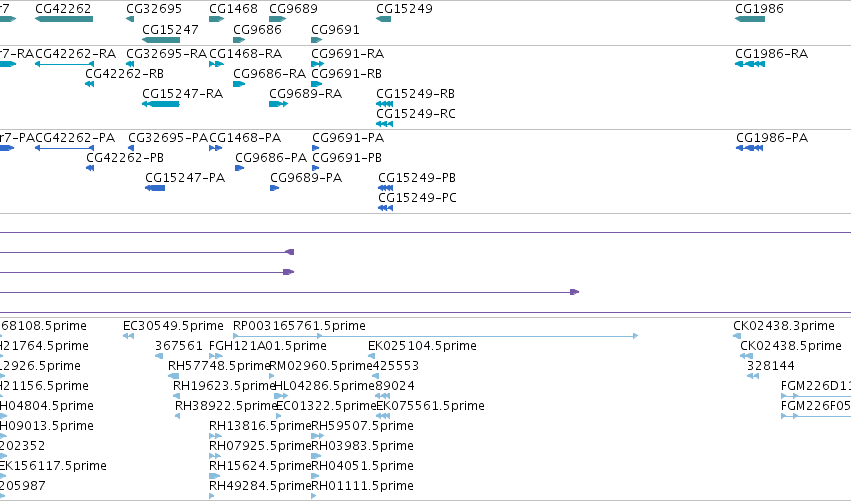Select EST EC01322.5prime label
Screen dimensions: 851x501
coord(327,406)
